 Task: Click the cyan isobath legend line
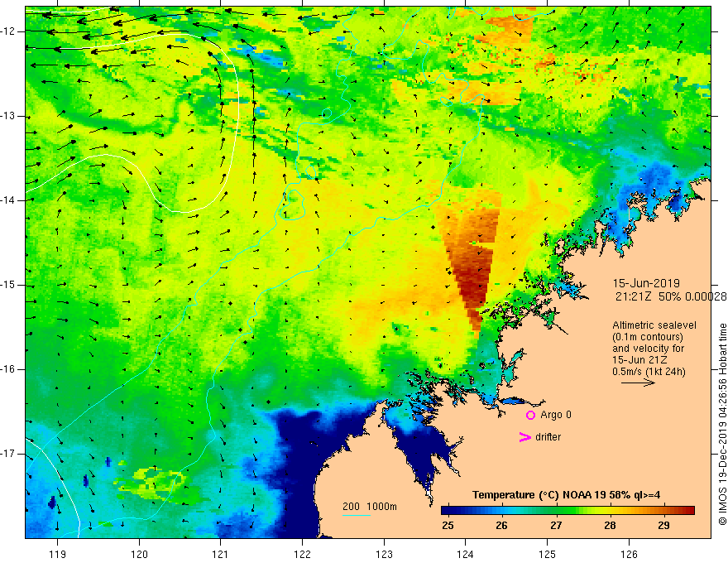pyautogui.click(x=356, y=515)
